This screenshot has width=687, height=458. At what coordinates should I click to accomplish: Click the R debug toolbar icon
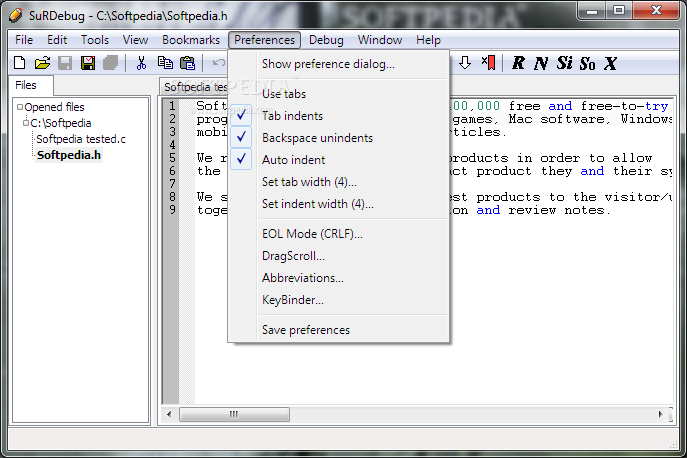click(x=518, y=63)
